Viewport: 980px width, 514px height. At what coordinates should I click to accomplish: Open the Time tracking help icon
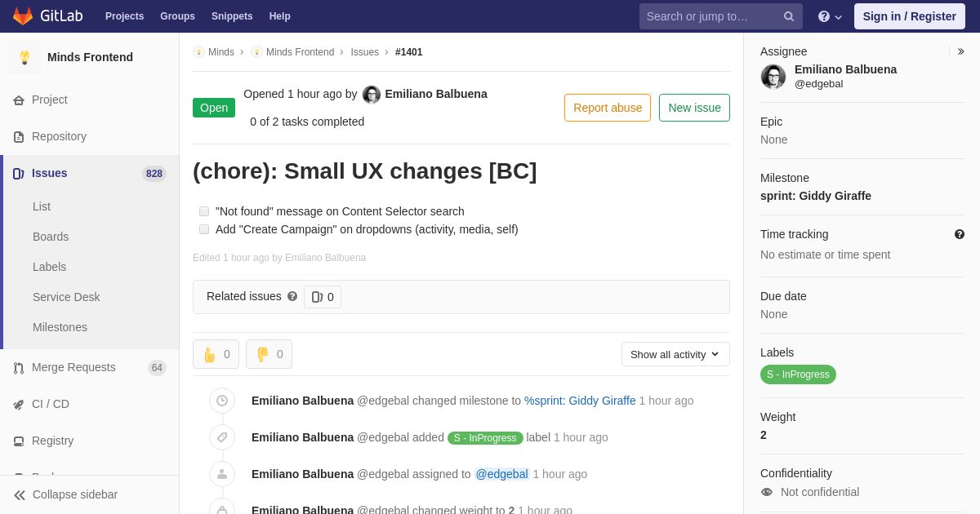960,234
